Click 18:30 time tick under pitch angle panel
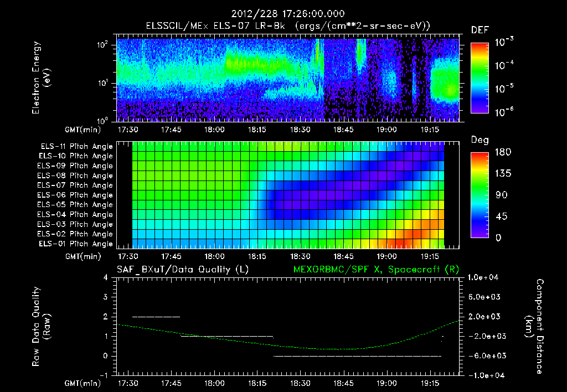The width and height of the screenshot is (567, 392). click(300, 256)
